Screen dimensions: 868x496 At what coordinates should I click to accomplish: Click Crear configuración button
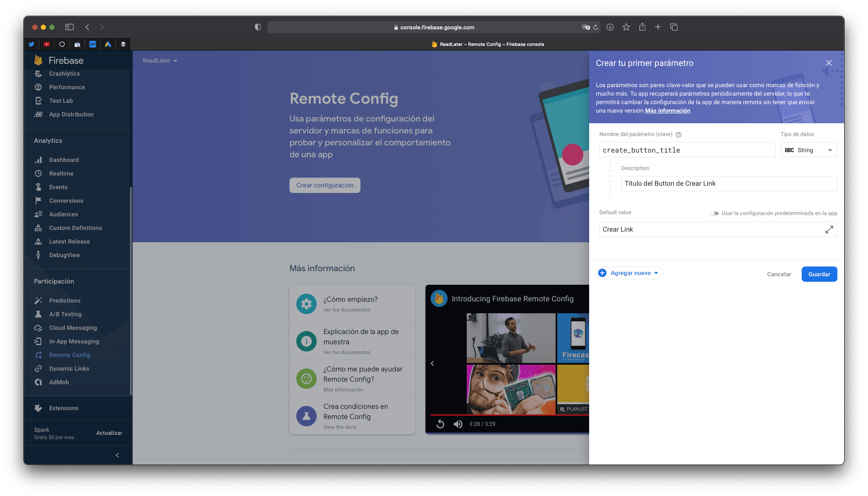point(325,185)
